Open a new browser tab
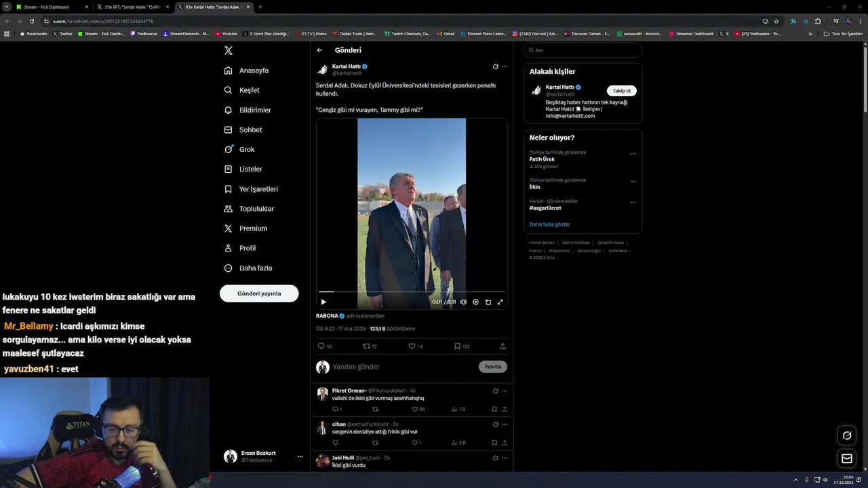 pyautogui.click(x=260, y=7)
